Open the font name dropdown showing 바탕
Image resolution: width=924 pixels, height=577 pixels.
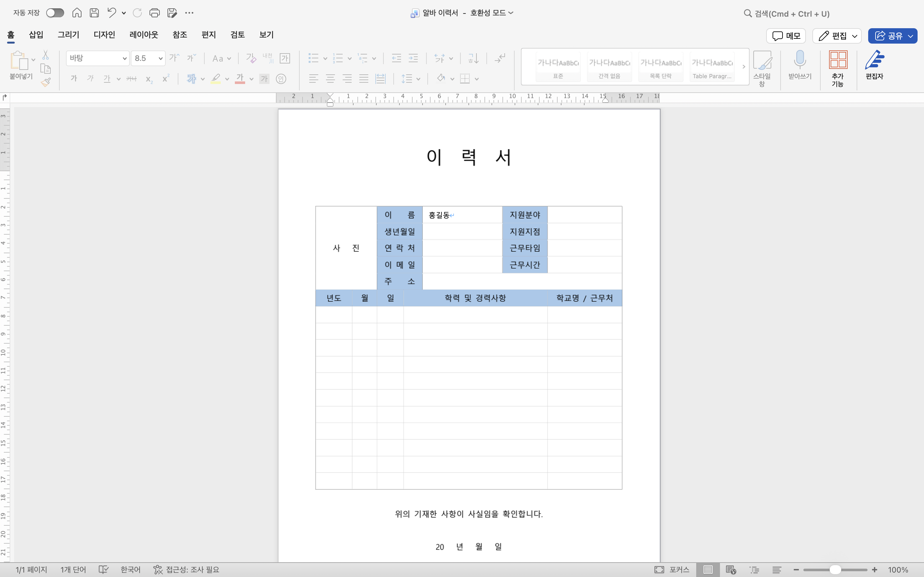tap(124, 58)
